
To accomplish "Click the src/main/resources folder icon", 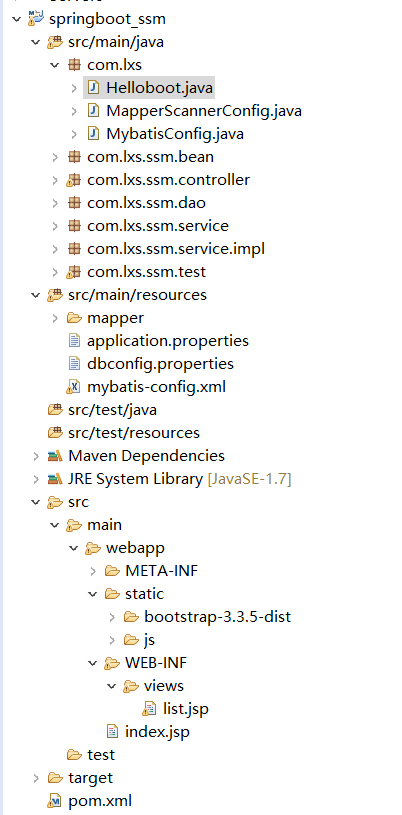I will [55, 295].
